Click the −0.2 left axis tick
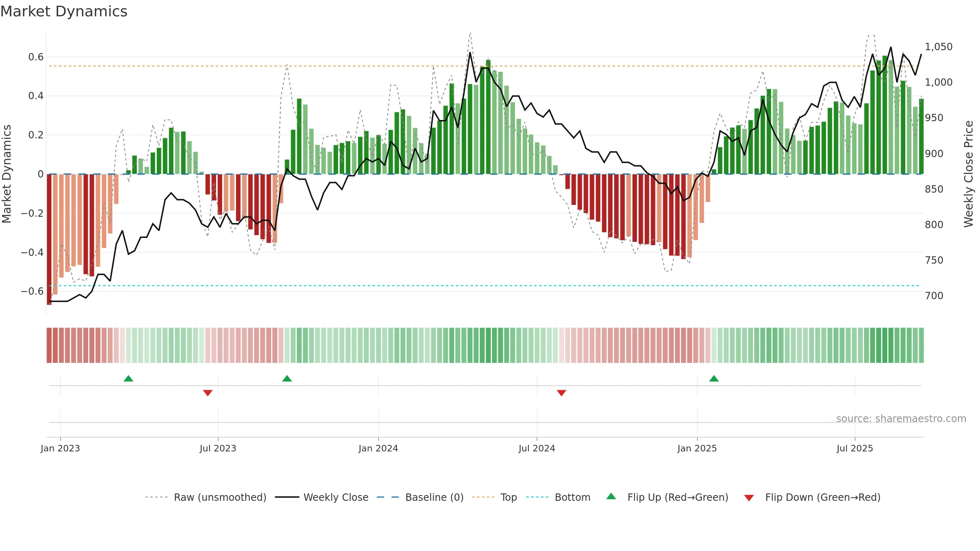This screenshot has height=551, width=980. 32,213
